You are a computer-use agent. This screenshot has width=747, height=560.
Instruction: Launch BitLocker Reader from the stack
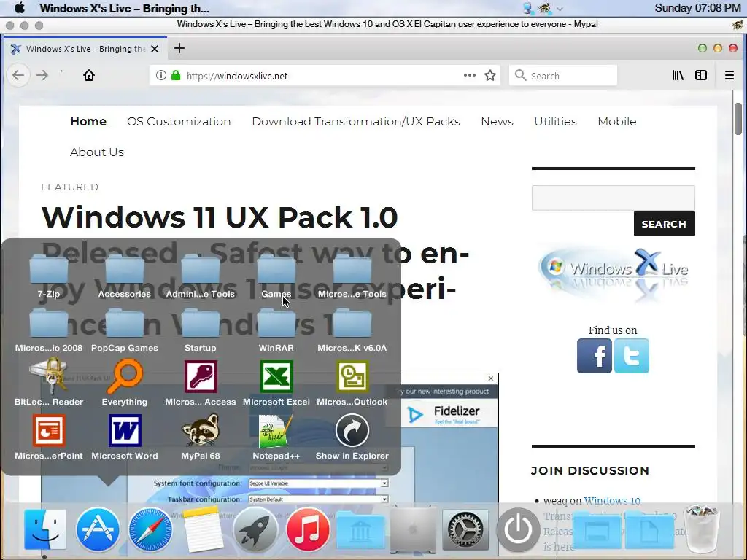tap(49, 384)
